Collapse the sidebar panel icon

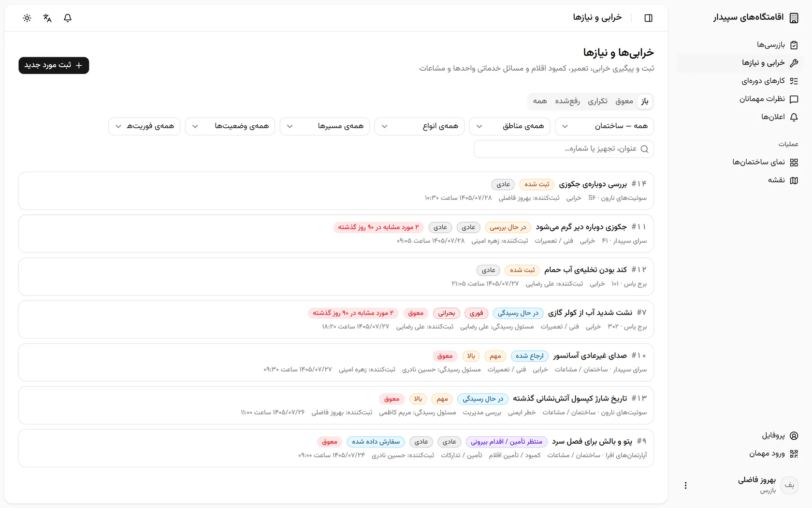click(649, 18)
